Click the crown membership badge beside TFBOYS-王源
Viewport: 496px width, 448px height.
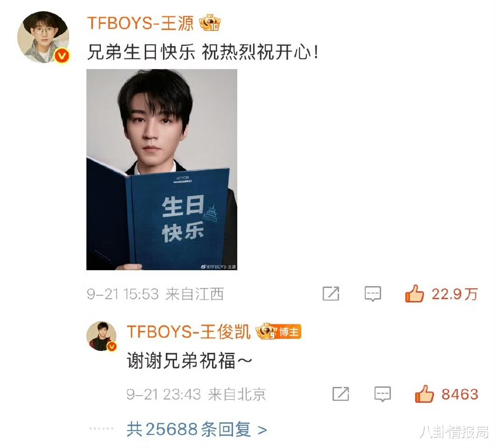click(210, 23)
